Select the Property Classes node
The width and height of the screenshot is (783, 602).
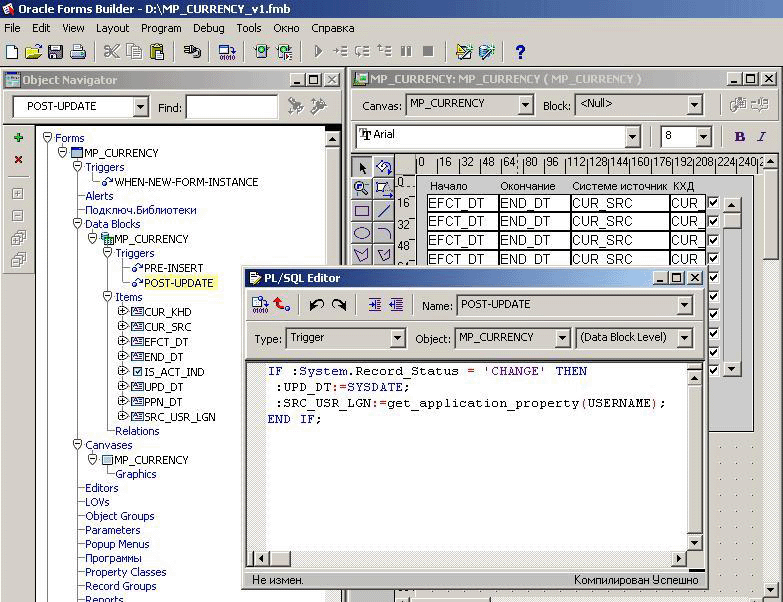[x=125, y=572]
